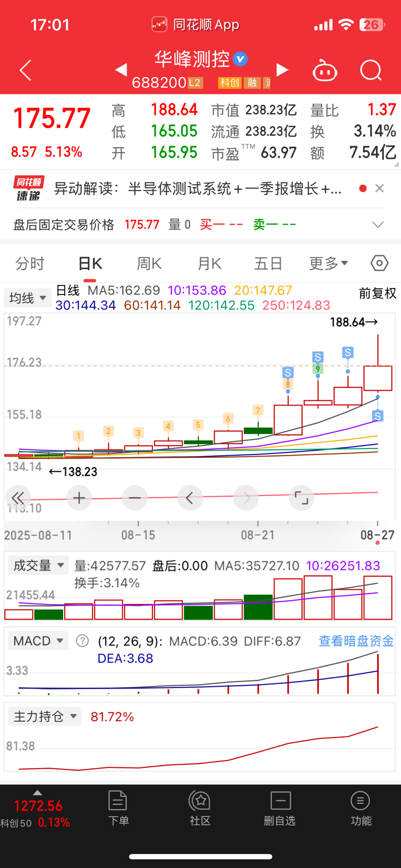This screenshot has width=401, height=868.
Task: Open the 均线 indicator dropdown
Action: click(x=27, y=298)
